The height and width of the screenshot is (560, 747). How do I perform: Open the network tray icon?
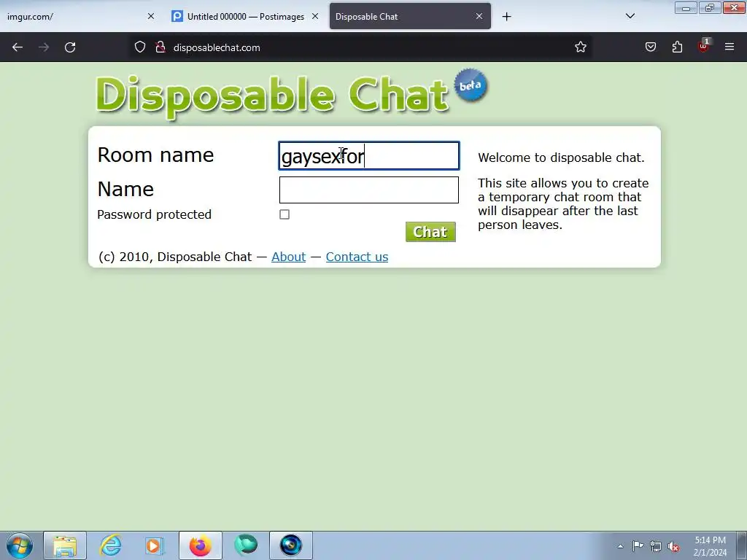[x=656, y=546]
